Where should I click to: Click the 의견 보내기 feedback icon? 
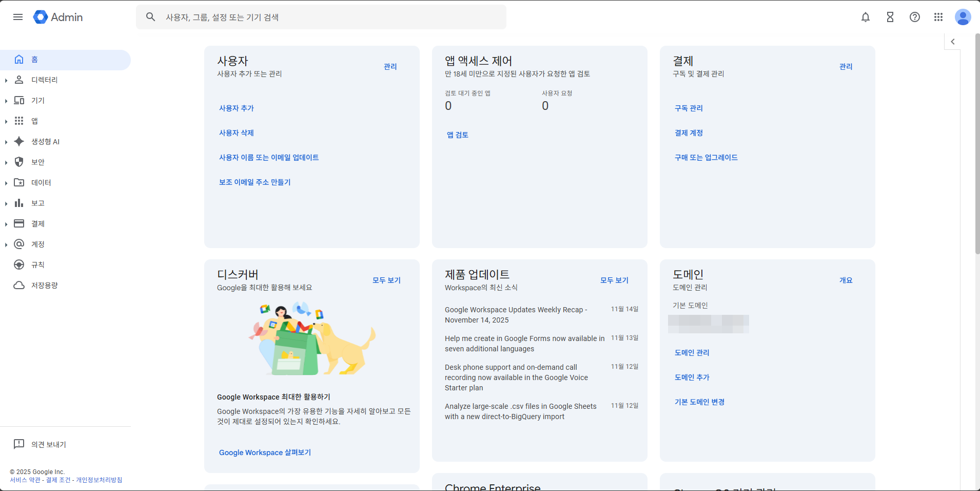pyautogui.click(x=19, y=444)
